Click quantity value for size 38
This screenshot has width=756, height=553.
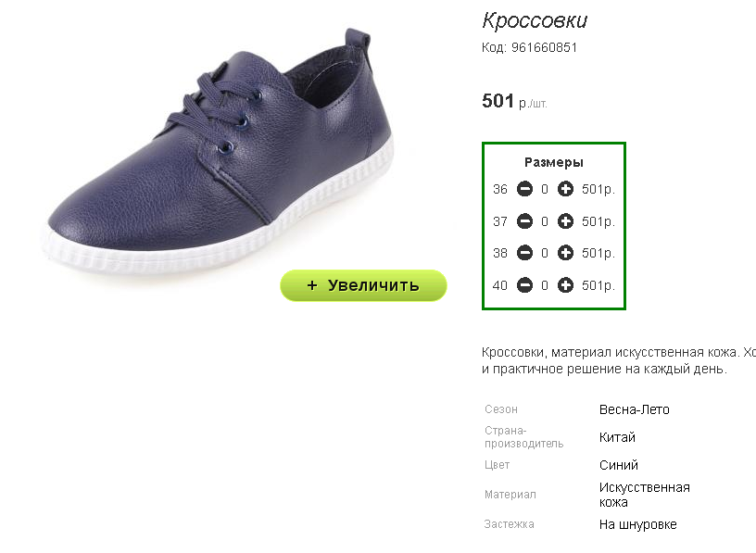(545, 254)
